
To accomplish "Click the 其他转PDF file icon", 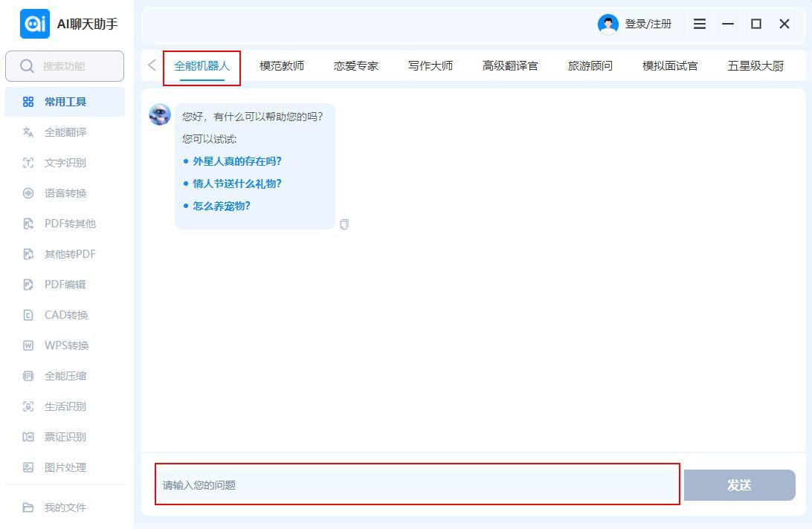I will (x=28, y=254).
